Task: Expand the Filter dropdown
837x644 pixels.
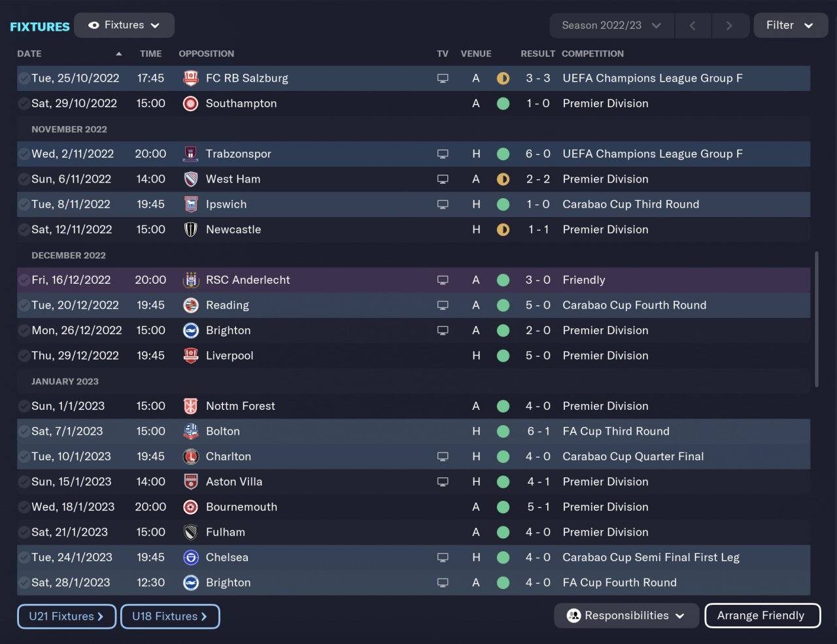Action: pyautogui.click(x=790, y=25)
